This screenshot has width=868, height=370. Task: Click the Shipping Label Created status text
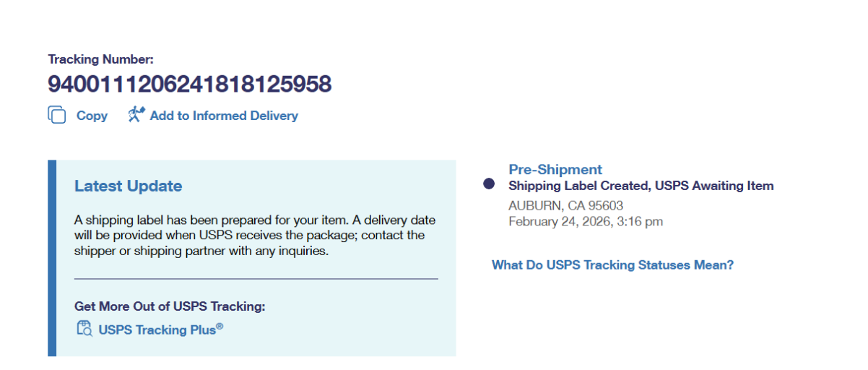click(641, 186)
